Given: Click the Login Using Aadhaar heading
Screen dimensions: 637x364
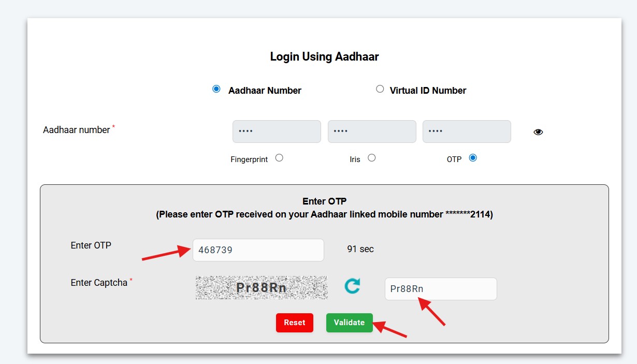Looking at the screenshot, I should 324,57.
